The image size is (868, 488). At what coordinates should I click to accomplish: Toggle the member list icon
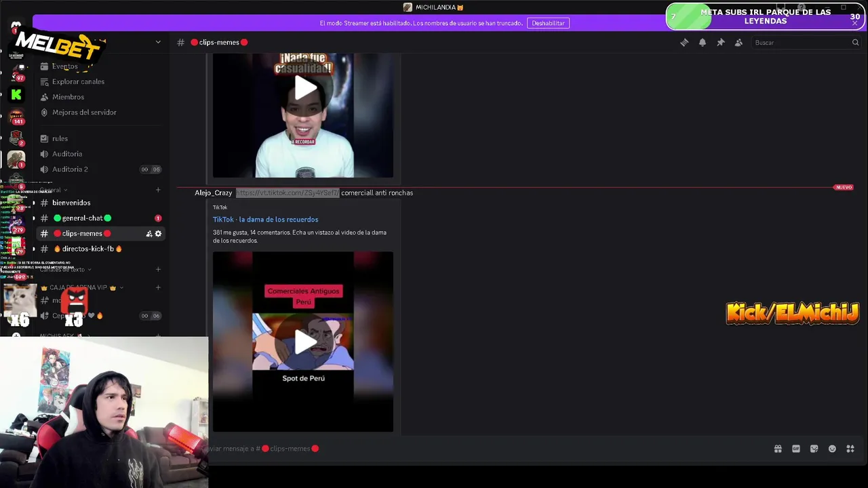738,42
